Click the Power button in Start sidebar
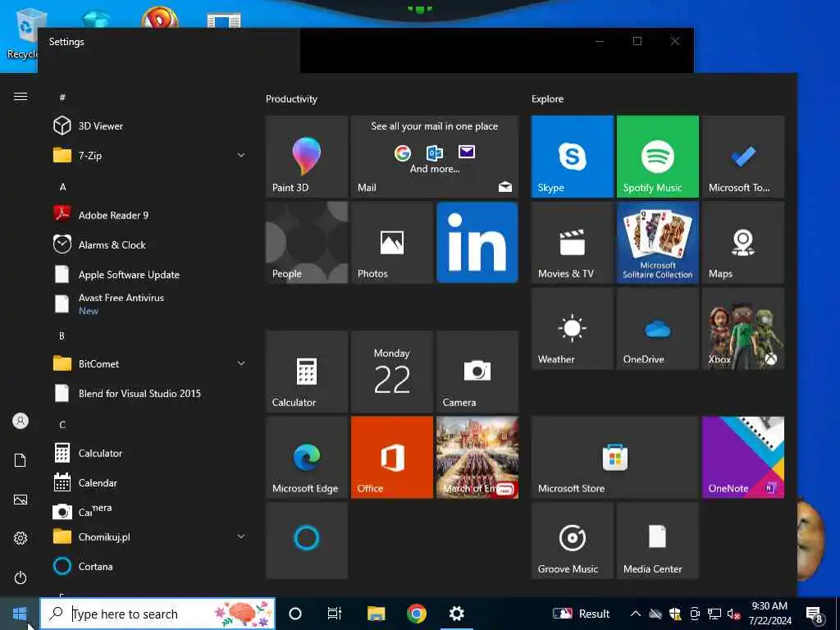This screenshot has height=630, width=840. click(21, 577)
